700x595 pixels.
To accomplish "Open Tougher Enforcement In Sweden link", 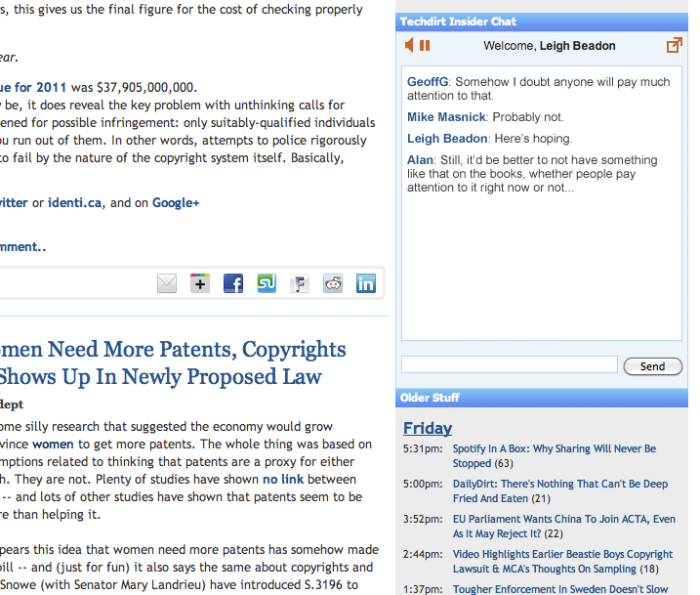I will (560, 589).
